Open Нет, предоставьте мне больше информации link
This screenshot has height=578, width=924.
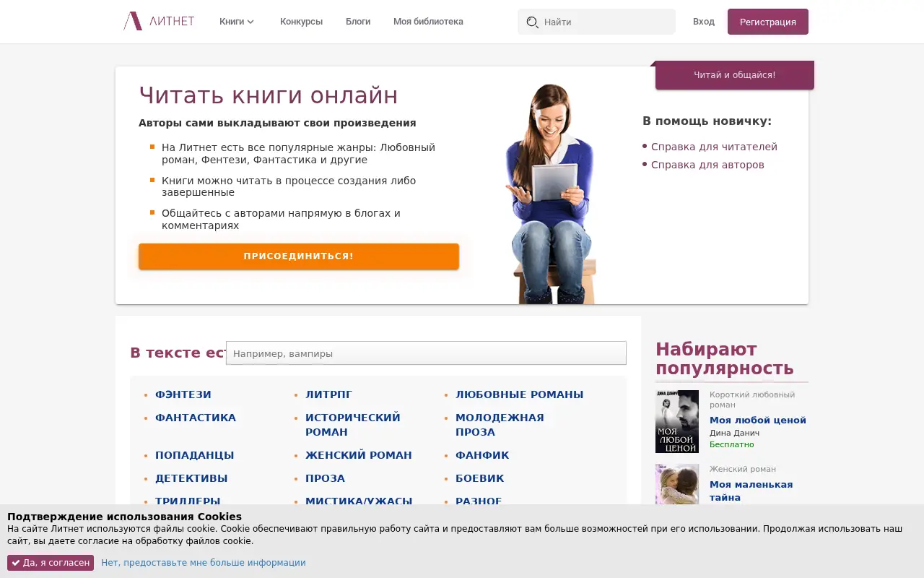tap(204, 563)
